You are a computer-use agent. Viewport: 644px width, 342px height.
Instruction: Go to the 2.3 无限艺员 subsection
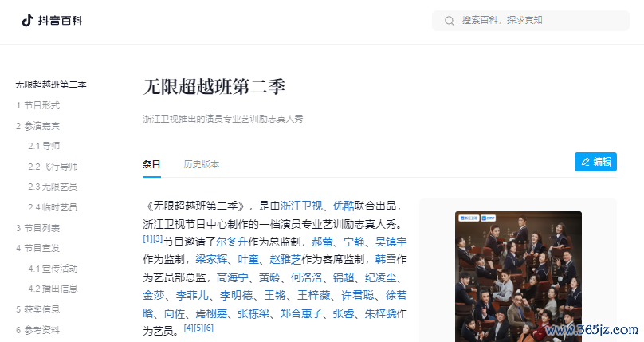point(53,187)
